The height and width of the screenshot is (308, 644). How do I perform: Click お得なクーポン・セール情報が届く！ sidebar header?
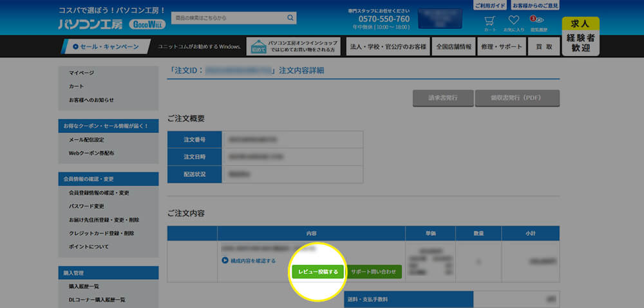pyautogui.click(x=108, y=126)
